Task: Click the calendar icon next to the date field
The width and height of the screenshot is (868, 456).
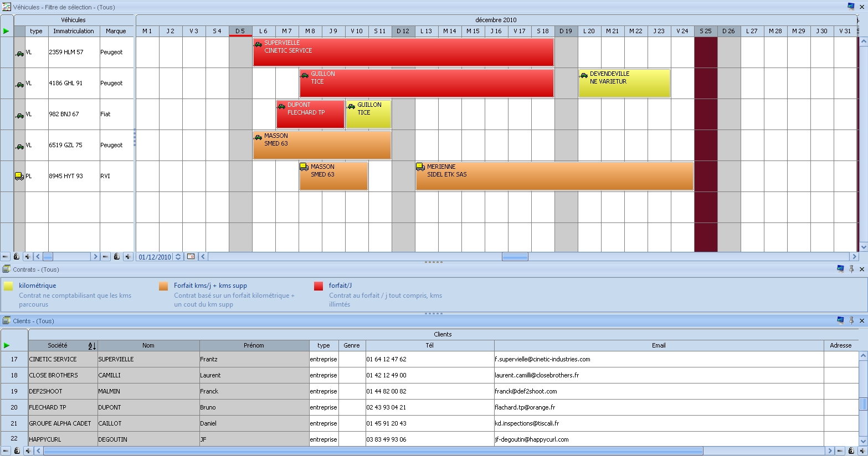Action: point(190,256)
